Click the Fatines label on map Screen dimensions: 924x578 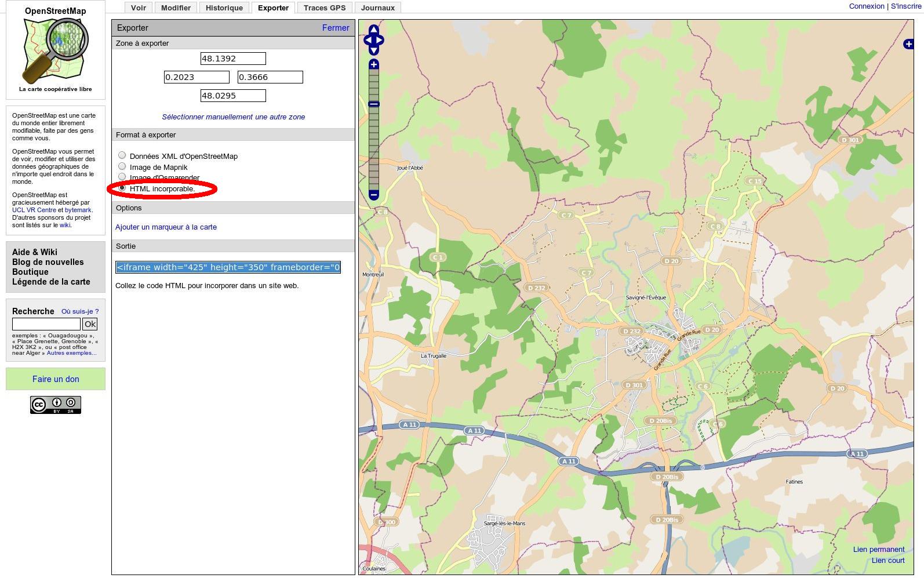(794, 481)
